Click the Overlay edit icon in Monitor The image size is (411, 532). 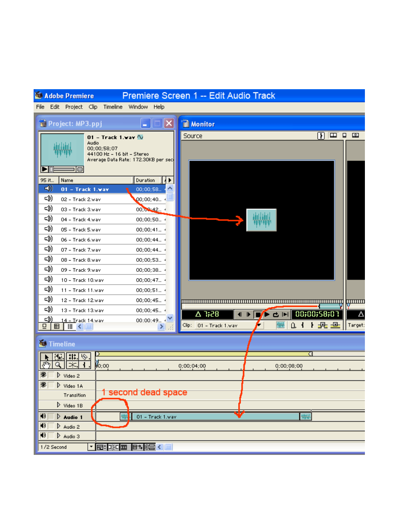tap(335, 325)
